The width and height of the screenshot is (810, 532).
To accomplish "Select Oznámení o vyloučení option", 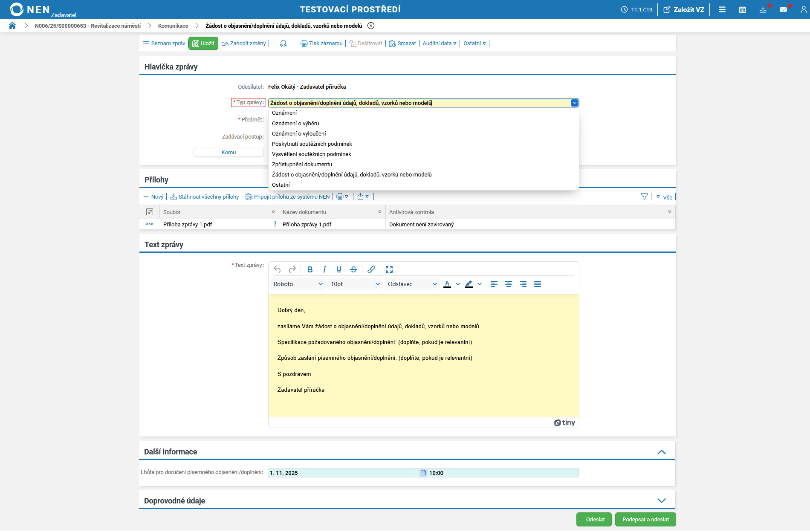I will point(423,134).
